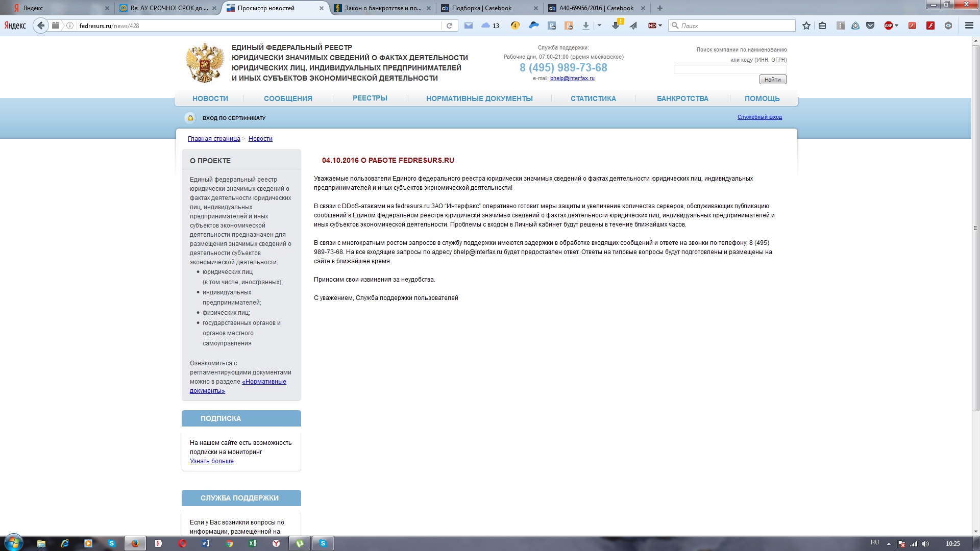The width and height of the screenshot is (980, 551).
Task: Open the РЕЕСТРЫ menu section
Action: pos(370,98)
